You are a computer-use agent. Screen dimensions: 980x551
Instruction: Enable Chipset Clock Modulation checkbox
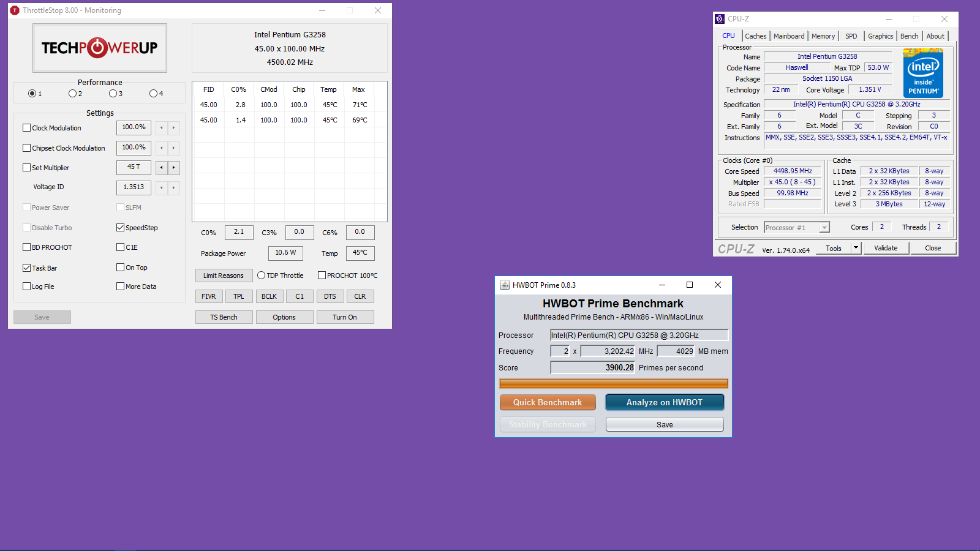click(26, 148)
